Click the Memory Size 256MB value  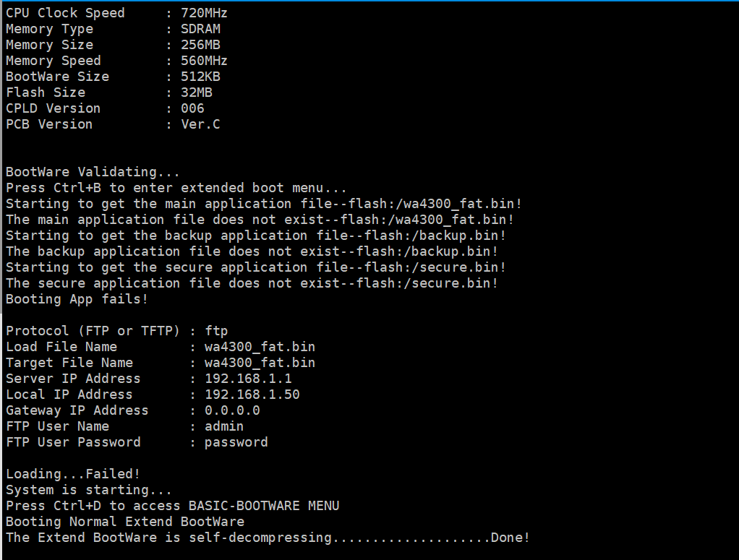click(200, 45)
